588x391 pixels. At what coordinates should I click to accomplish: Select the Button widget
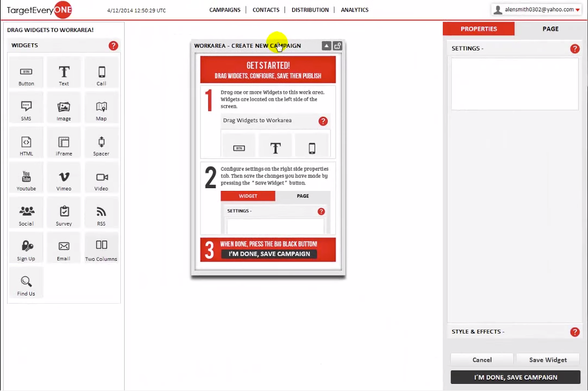[26, 74]
